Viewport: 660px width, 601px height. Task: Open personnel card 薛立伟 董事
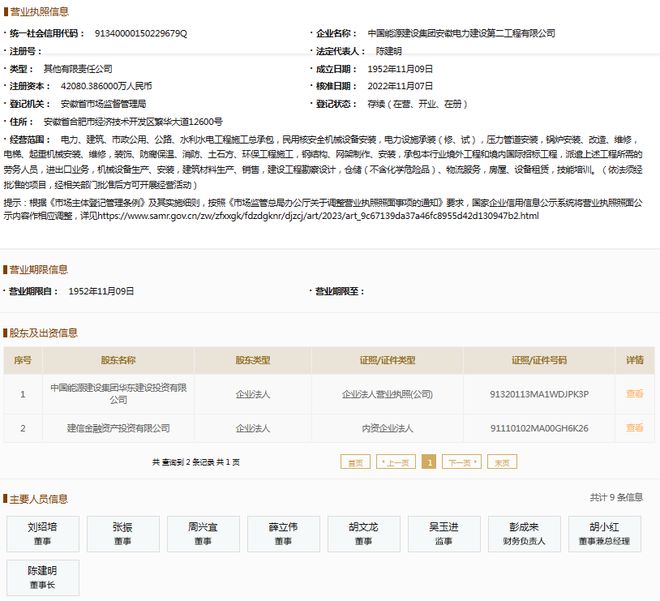(x=283, y=534)
